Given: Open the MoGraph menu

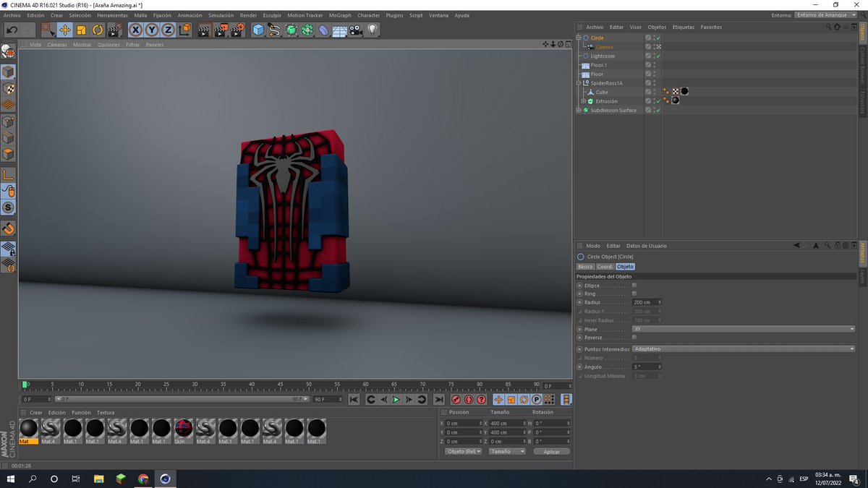Looking at the screenshot, I should pos(339,15).
